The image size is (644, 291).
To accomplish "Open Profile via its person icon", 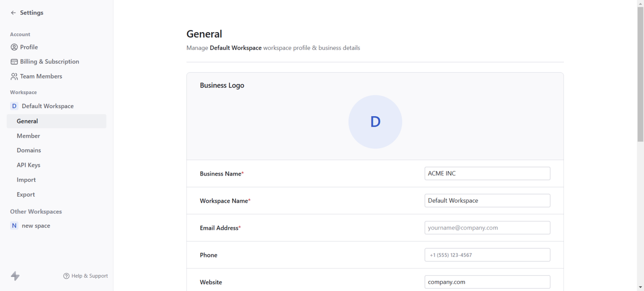I will tap(14, 47).
